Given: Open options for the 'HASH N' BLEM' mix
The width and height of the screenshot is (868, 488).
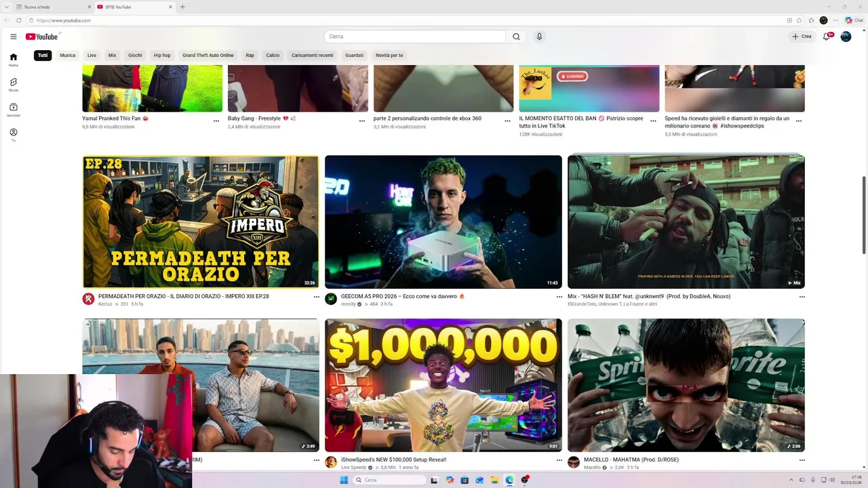Looking at the screenshot, I should click(802, 297).
